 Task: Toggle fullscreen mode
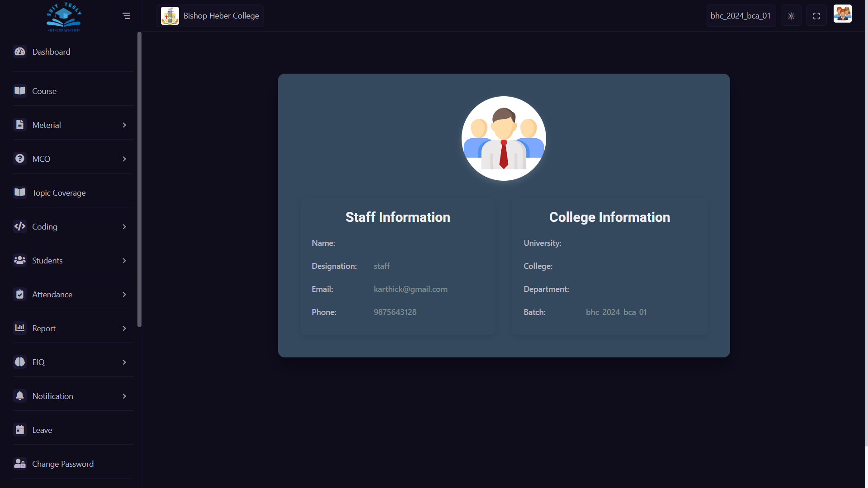(x=816, y=16)
